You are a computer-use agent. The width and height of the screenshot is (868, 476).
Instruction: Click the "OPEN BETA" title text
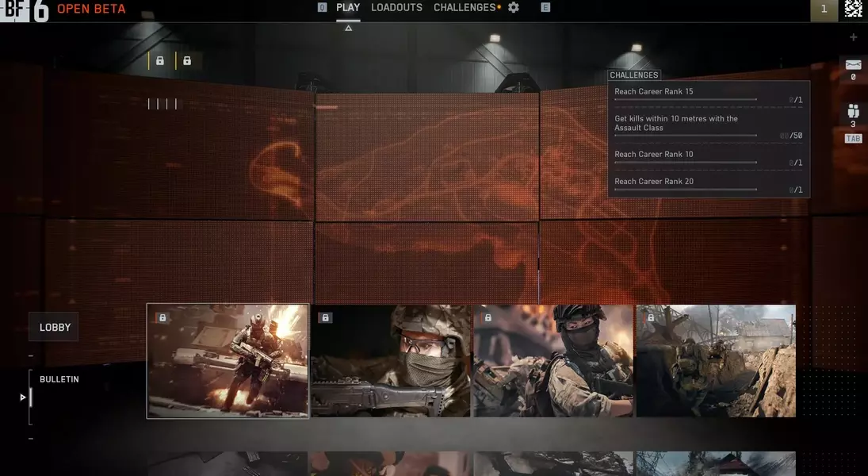point(91,9)
